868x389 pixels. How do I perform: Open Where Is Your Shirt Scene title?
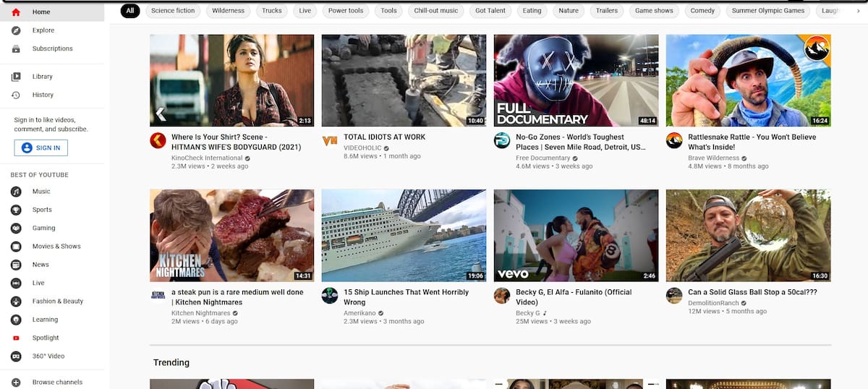coord(236,142)
